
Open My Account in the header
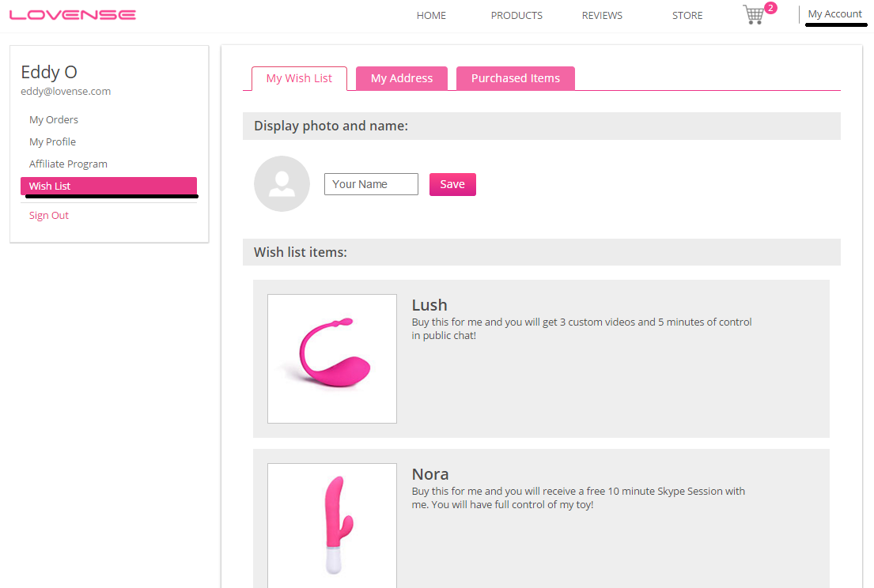(x=835, y=14)
